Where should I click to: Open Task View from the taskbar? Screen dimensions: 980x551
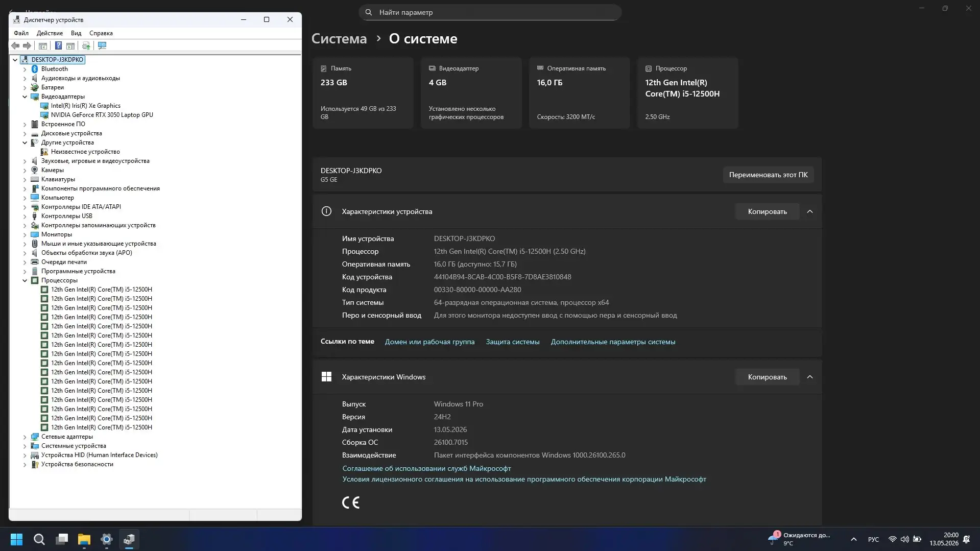[x=62, y=539]
